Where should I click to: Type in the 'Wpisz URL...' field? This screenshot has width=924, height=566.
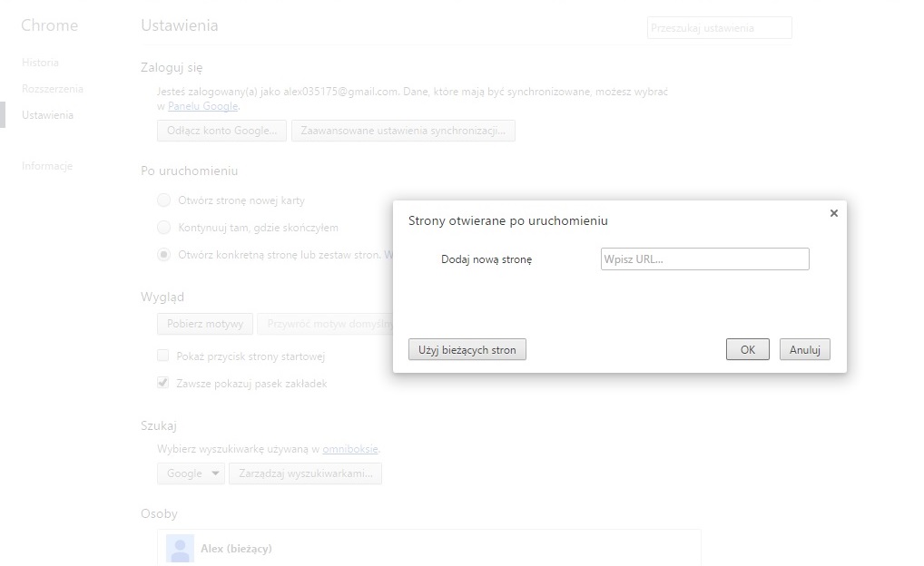704,259
